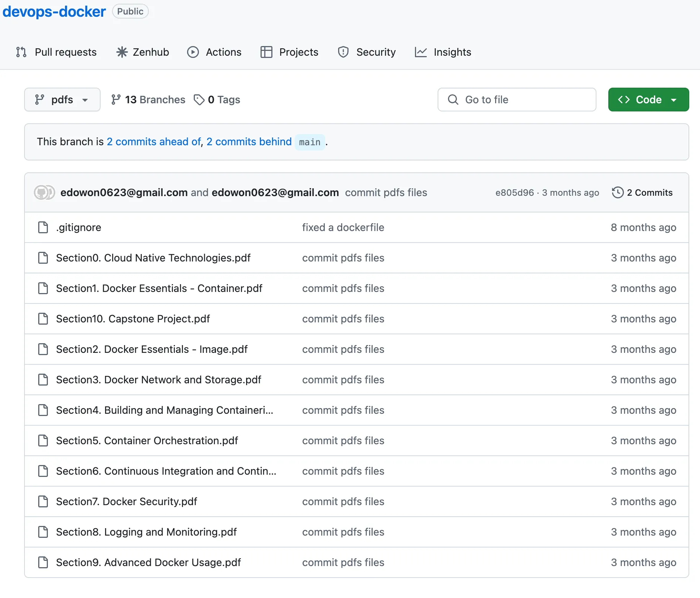Click file icon for Section9 Advanced Docker Usage
Screen dimensions: 700x598
[x=43, y=562]
